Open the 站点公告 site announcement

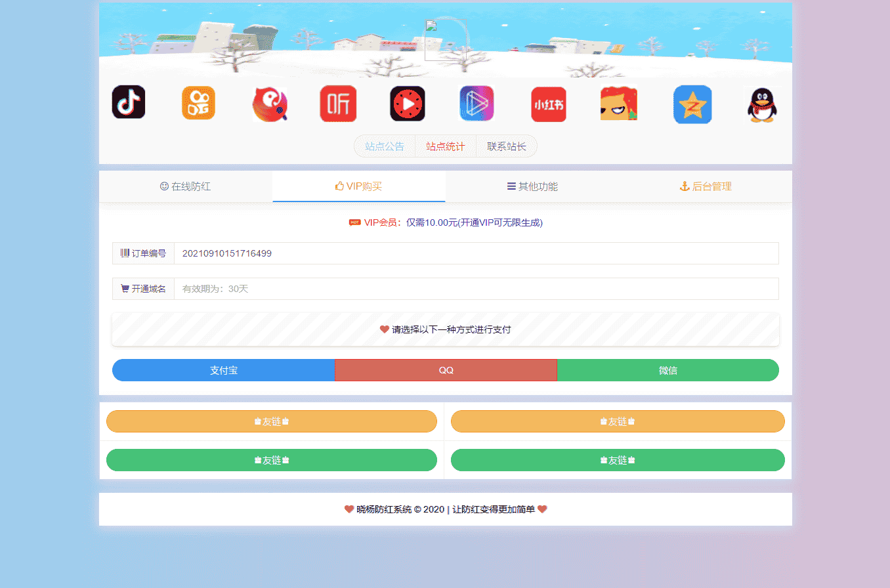(385, 146)
